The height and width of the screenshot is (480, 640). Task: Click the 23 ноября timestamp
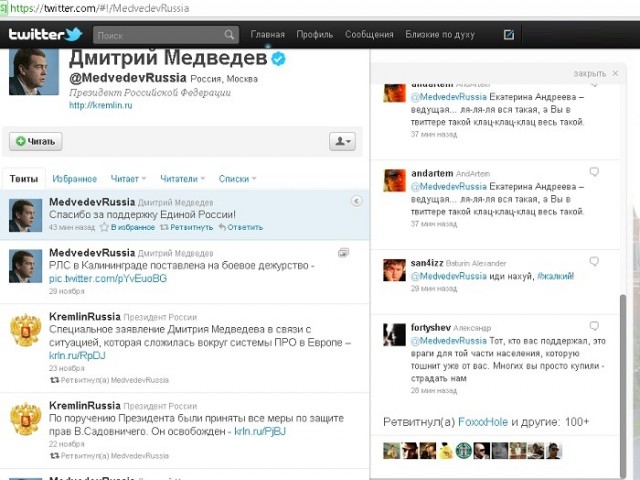coord(67,368)
